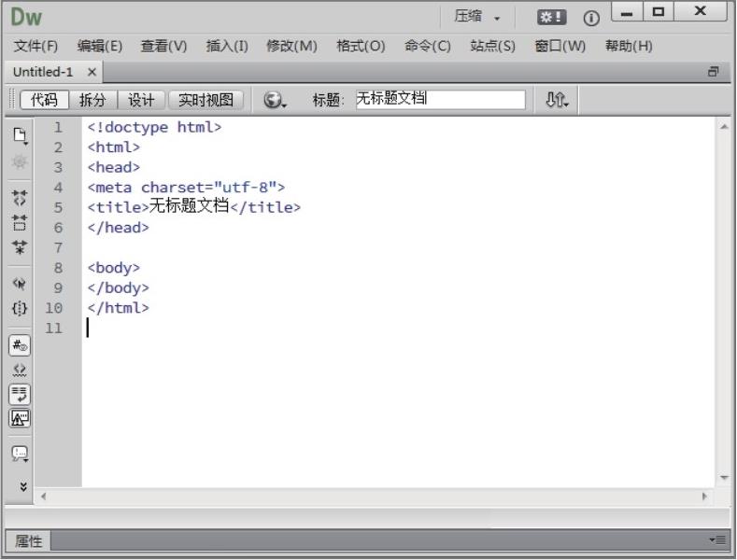Click the </head> closing tag line
Screen dimensions: 737x560
pyautogui.click(x=119, y=228)
